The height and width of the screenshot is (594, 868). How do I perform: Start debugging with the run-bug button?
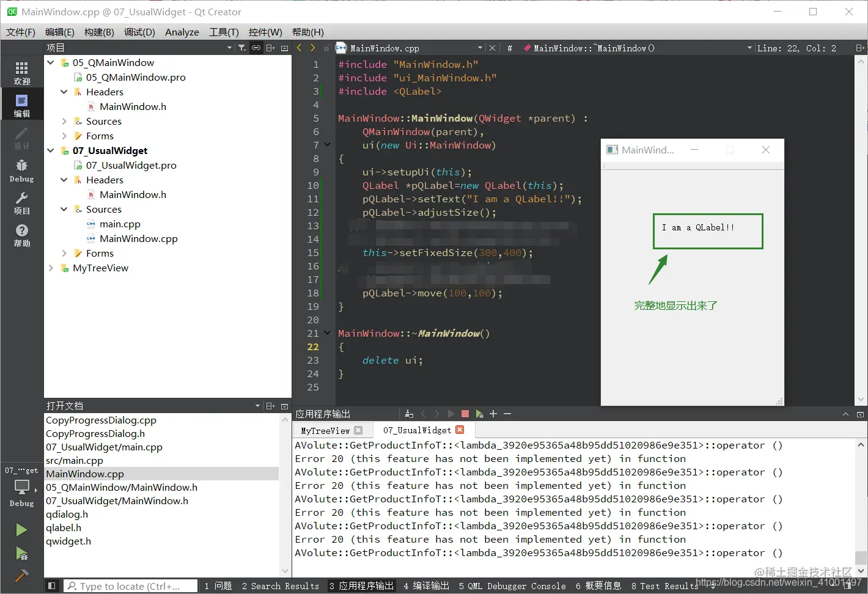pyautogui.click(x=21, y=554)
